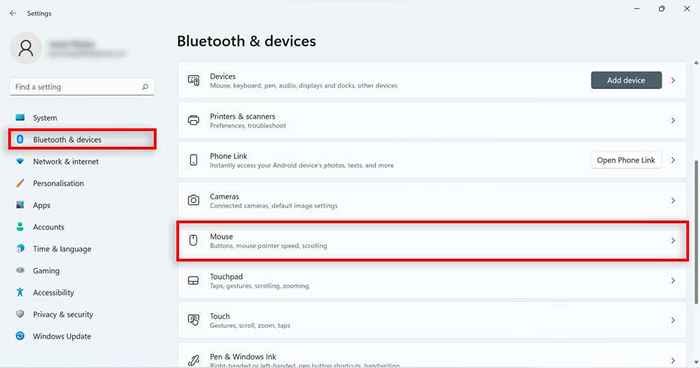The height and width of the screenshot is (368, 700).
Task: Expand the Devices row chevron
Action: pos(673,80)
